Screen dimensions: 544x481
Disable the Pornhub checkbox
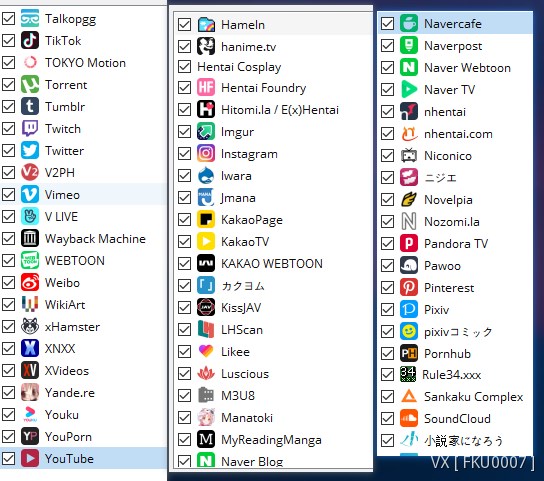(387, 353)
